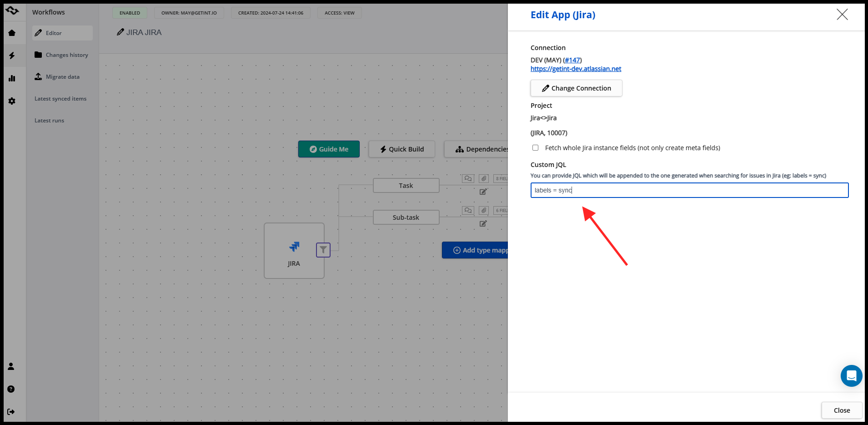This screenshot has width=868, height=425.
Task: Click the user profile icon
Action: [11, 366]
